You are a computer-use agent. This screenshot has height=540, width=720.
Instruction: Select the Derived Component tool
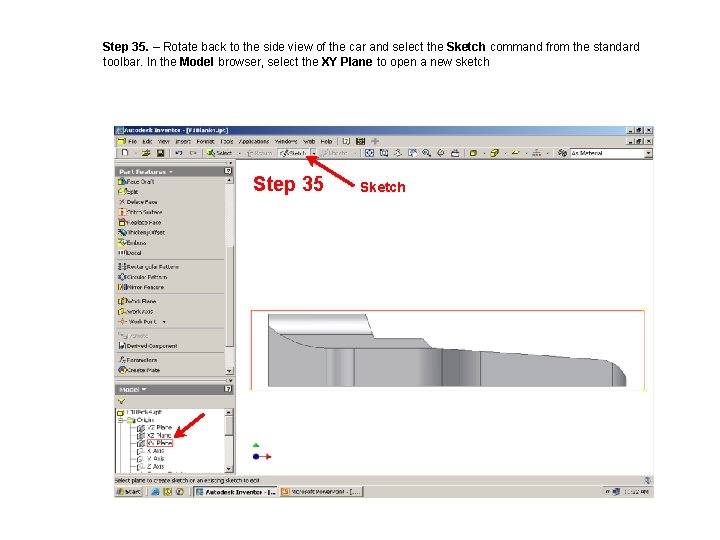[x=148, y=346]
